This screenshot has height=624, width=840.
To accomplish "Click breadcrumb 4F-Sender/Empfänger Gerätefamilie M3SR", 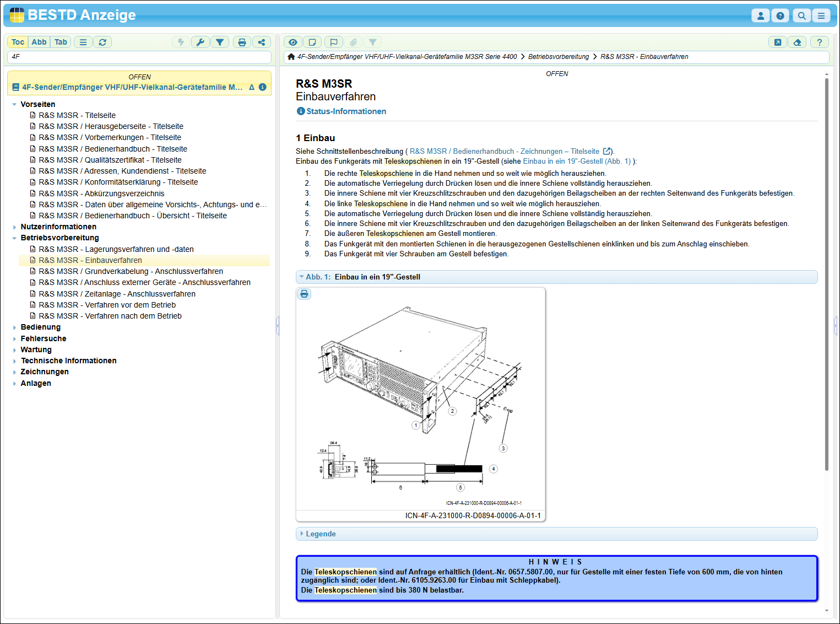I will (407, 57).
